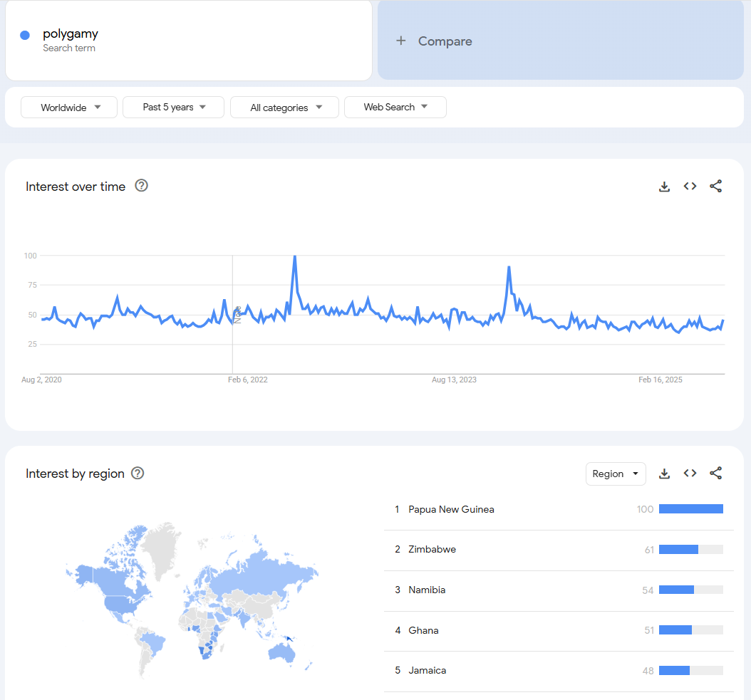The width and height of the screenshot is (751, 700).
Task: Open the All categories dropdown
Action: click(284, 108)
